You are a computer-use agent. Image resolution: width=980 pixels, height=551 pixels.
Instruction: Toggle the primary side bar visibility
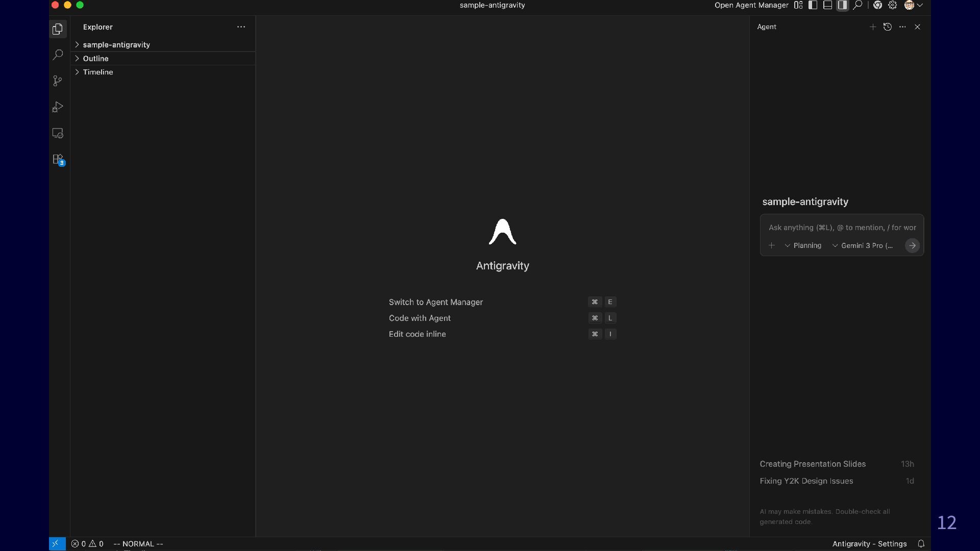point(813,5)
